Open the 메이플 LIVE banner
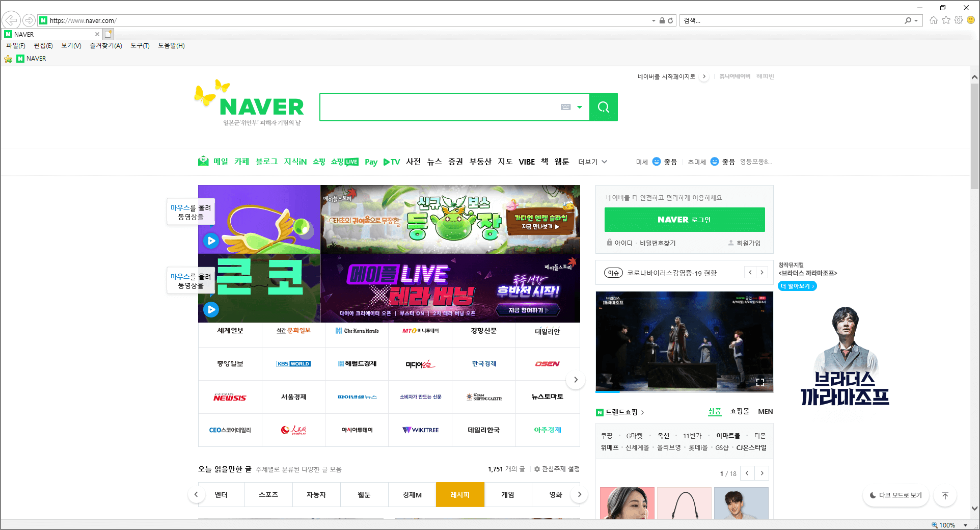The image size is (980, 530). [450, 288]
